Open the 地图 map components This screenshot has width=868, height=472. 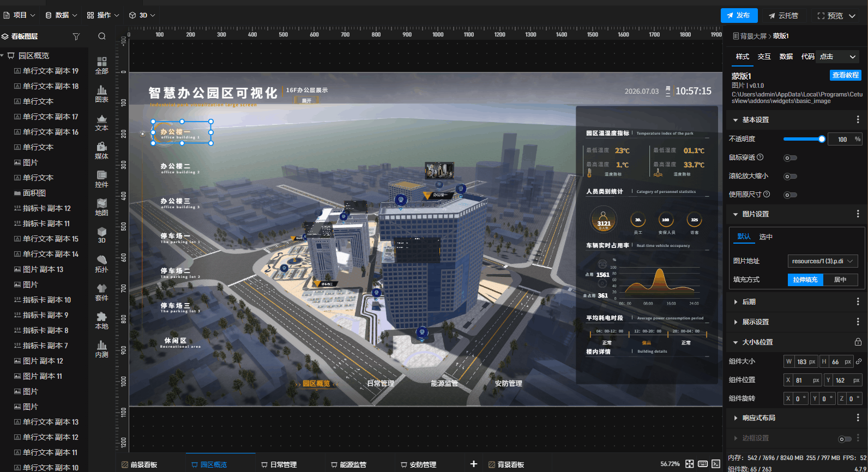pyautogui.click(x=101, y=207)
